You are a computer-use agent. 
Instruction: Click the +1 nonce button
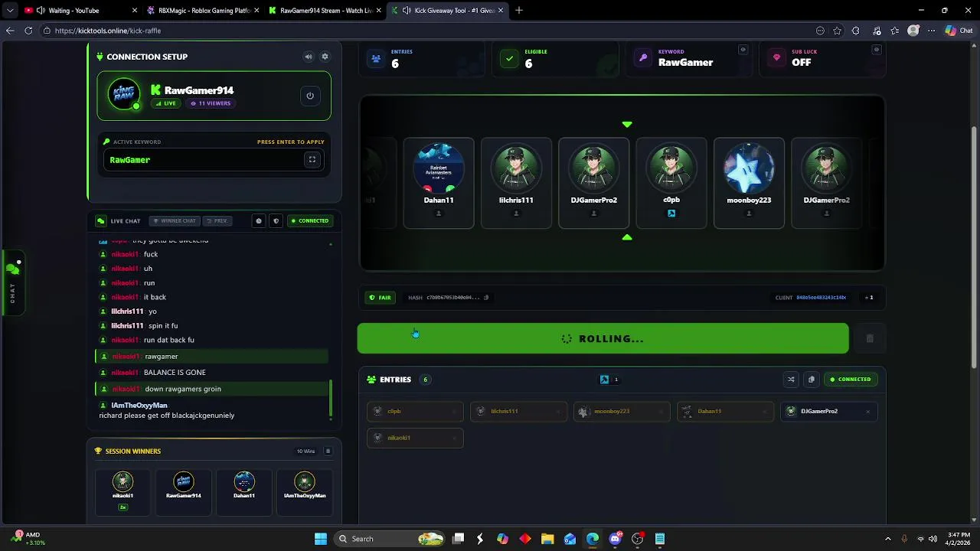coord(868,298)
